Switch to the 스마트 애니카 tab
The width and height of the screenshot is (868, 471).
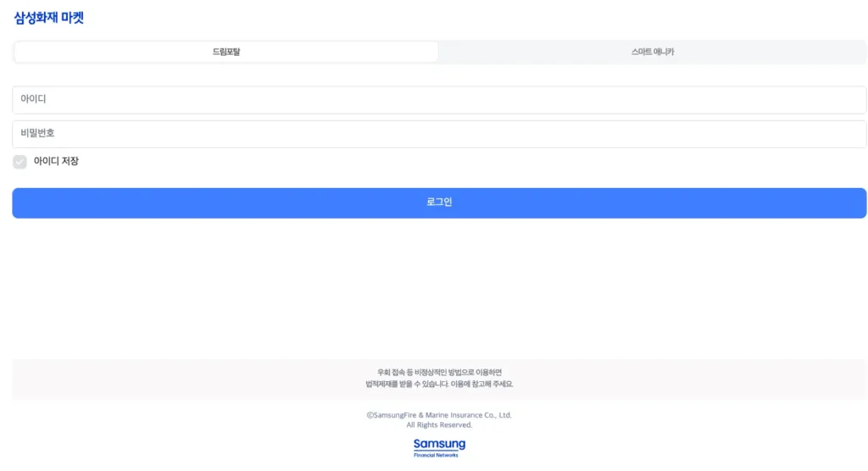pos(652,52)
